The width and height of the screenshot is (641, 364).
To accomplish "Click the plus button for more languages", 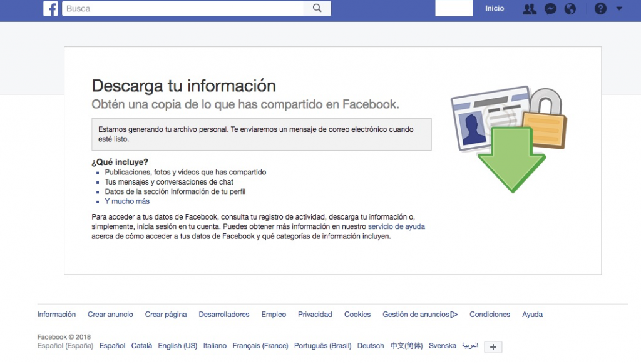I will point(493,347).
